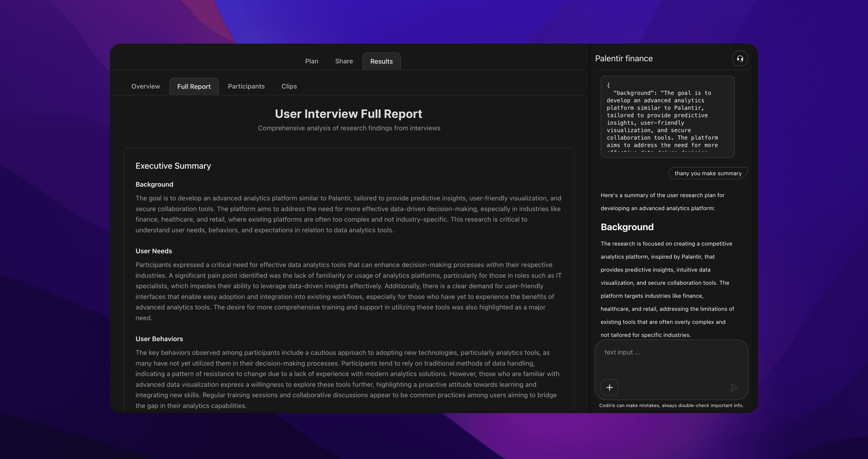
Task: Click the 'Executive Summary' section heading
Action: (173, 166)
